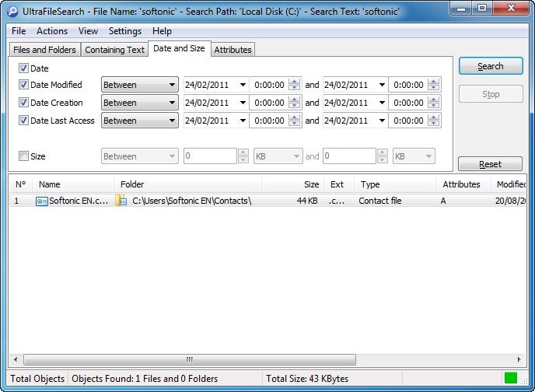
Task: Click the horizontal scrollbar thumb
Action: coord(190,359)
